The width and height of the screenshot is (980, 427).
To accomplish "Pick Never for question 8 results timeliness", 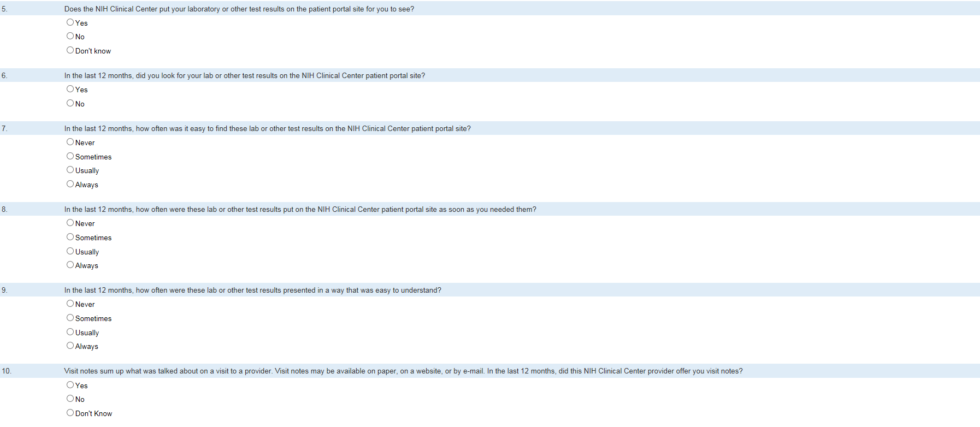I will pos(70,223).
